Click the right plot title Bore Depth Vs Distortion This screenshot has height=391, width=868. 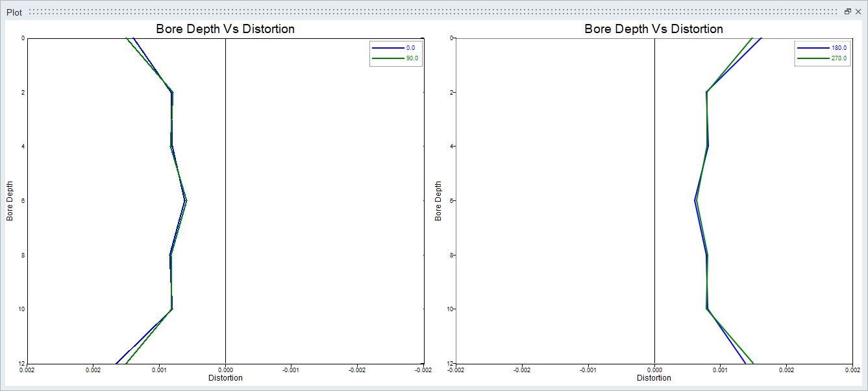pos(654,29)
